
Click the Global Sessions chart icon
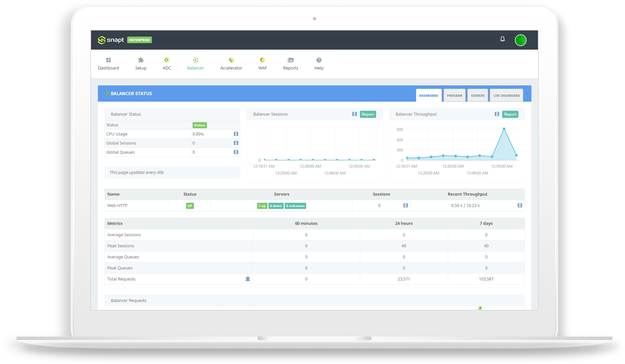click(x=236, y=143)
